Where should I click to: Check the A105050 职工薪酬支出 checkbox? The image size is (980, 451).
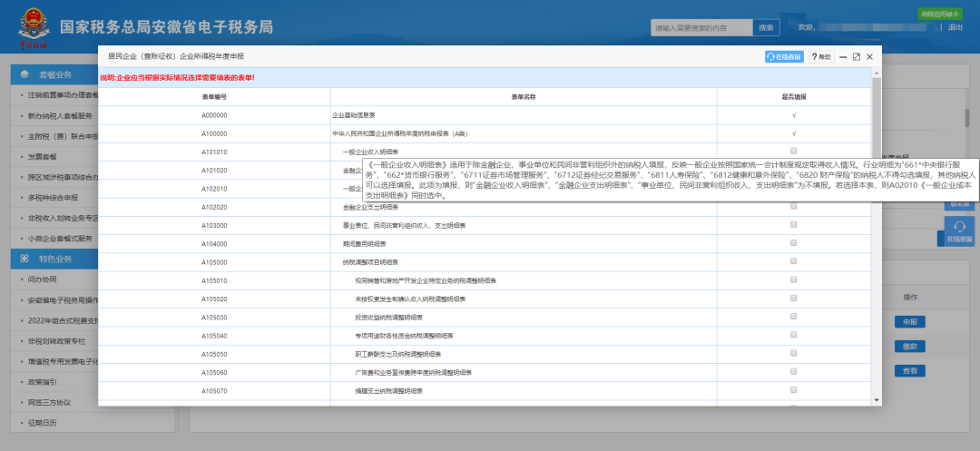(x=794, y=353)
